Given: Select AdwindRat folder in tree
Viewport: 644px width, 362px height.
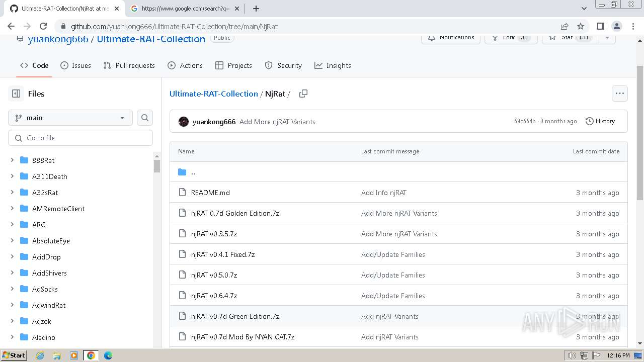Looking at the screenshot, I should [49, 305].
